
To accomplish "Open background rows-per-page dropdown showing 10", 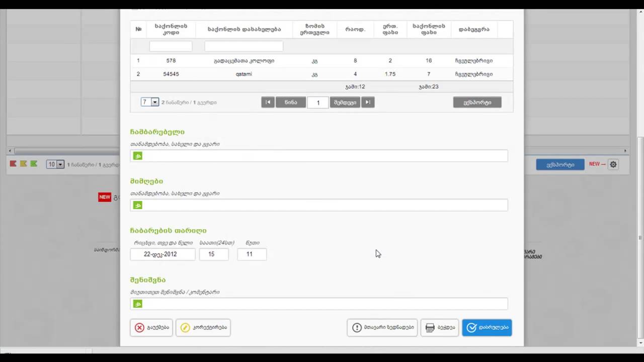I will pos(55,164).
